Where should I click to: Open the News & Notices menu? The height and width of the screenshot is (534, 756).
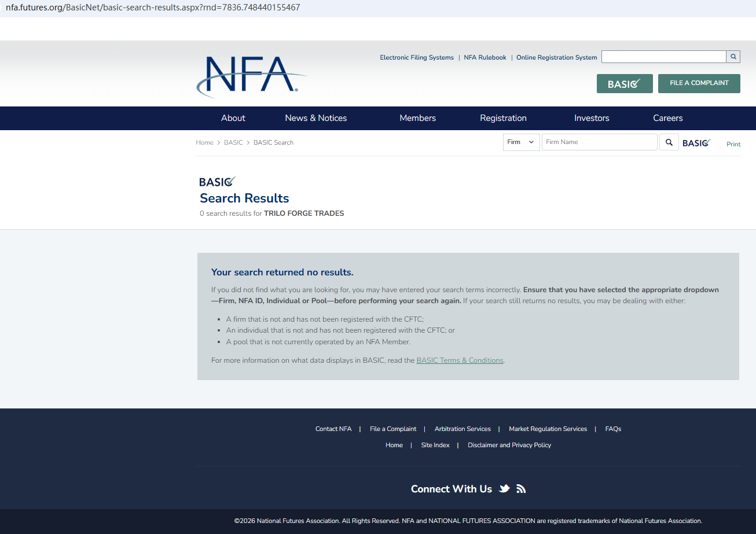(316, 118)
